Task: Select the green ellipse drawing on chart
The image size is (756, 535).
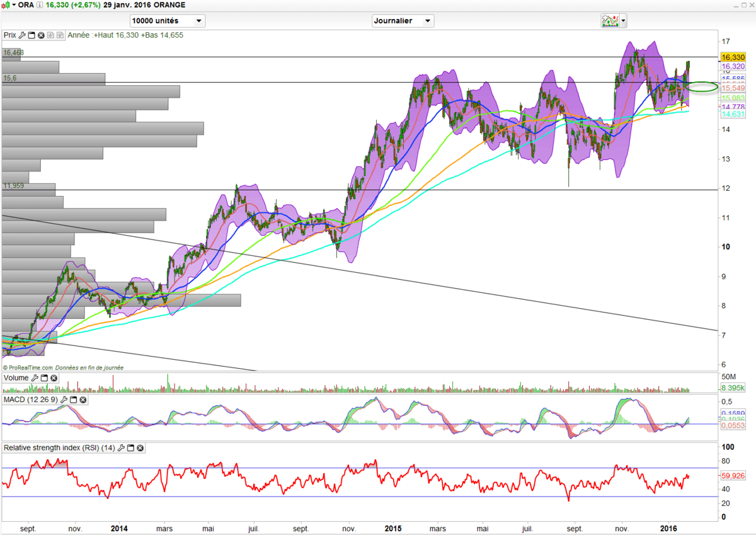Action: [x=702, y=87]
